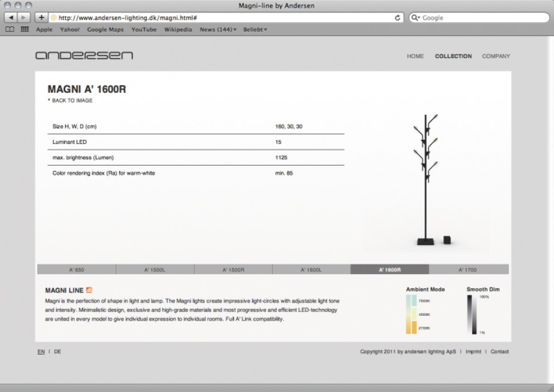Open the Apple bookmark
Image resolution: width=554 pixels, height=392 pixels.
point(44,30)
